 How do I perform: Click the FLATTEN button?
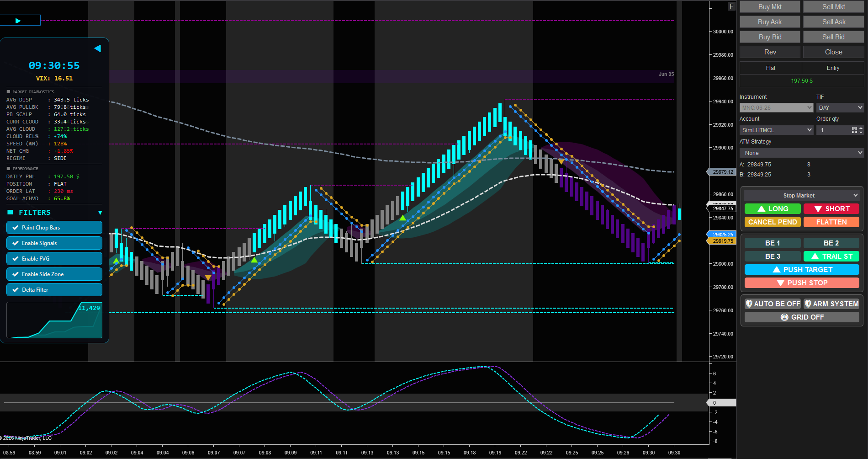tap(831, 222)
